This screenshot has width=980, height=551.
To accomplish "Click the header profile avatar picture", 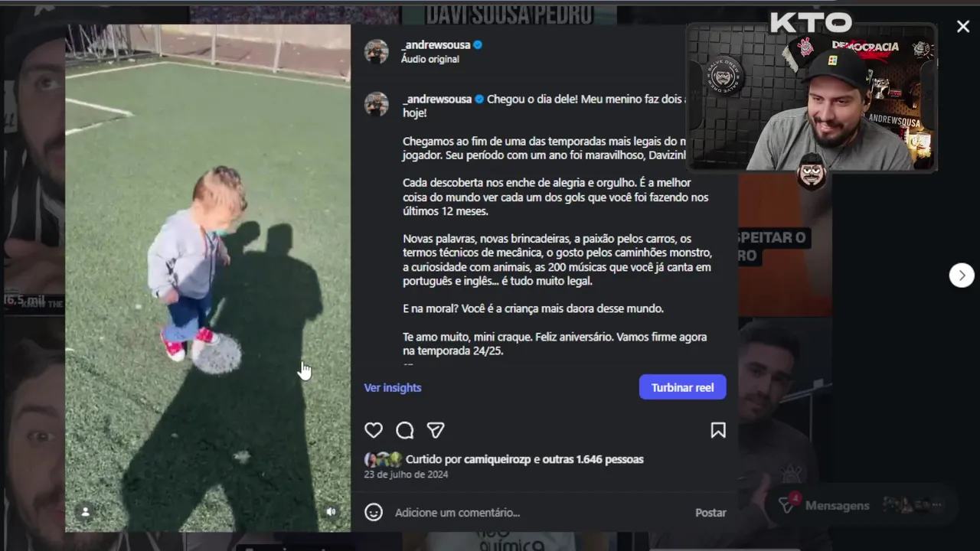I will coord(376,51).
